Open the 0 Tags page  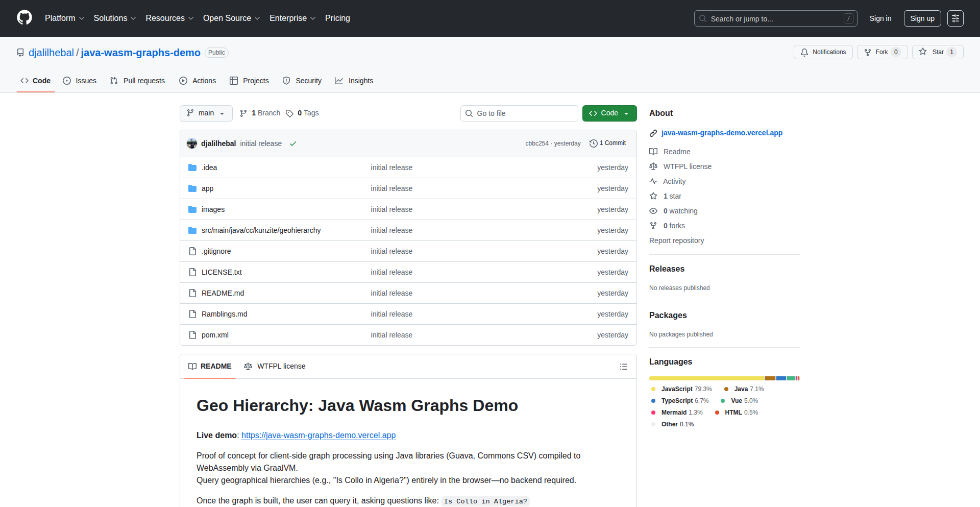[x=302, y=113]
